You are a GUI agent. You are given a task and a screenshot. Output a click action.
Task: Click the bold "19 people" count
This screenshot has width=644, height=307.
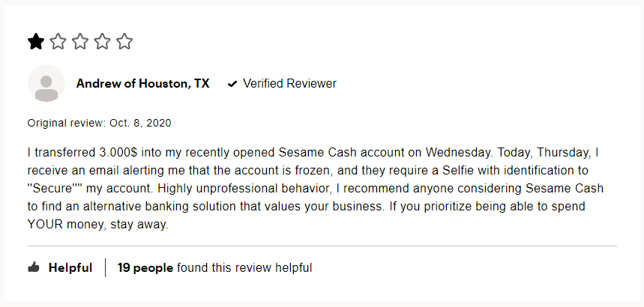(x=145, y=267)
